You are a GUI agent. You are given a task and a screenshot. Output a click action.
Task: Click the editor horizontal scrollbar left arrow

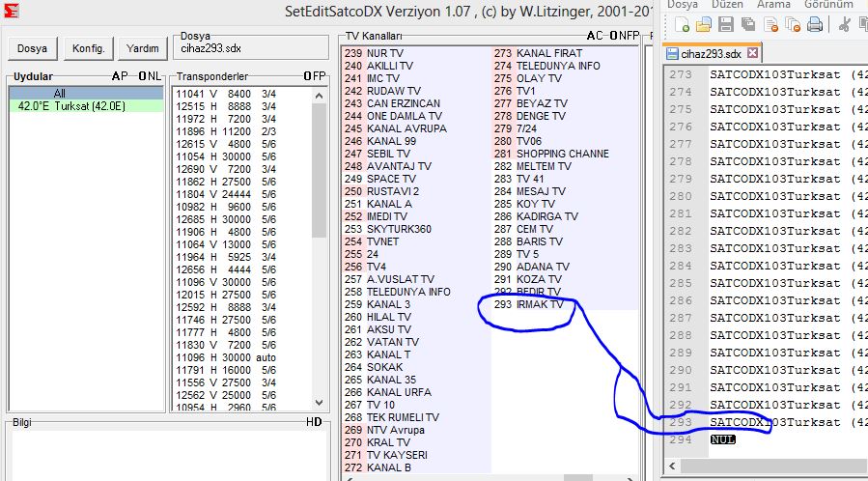(673, 467)
